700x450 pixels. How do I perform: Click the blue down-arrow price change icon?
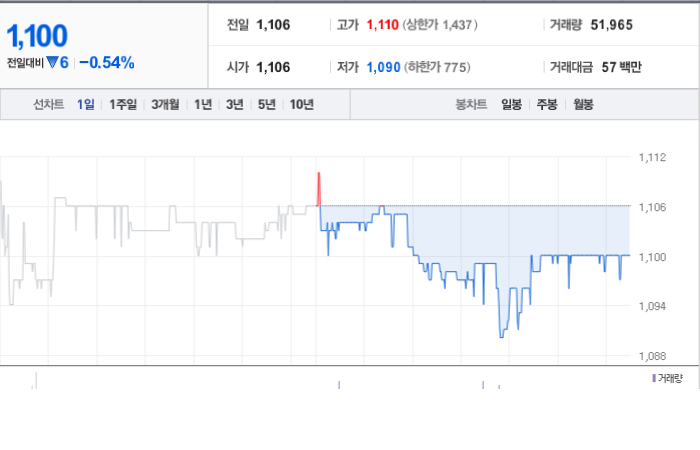(52, 62)
